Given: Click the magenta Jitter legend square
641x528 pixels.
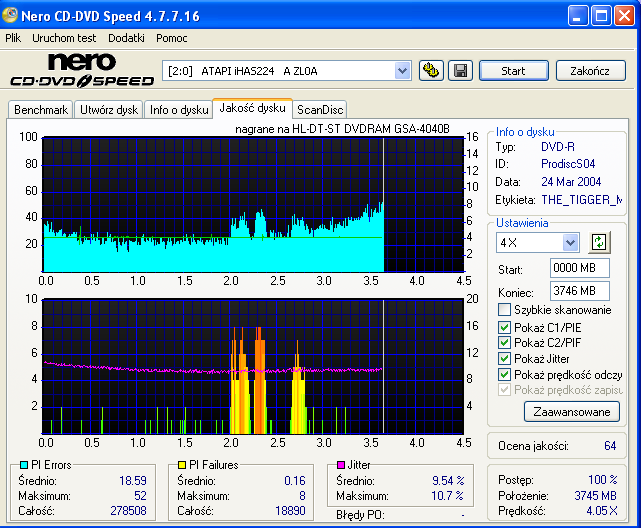Looking at the screenshot, I should pyautogui.click(x=341, y=465).
